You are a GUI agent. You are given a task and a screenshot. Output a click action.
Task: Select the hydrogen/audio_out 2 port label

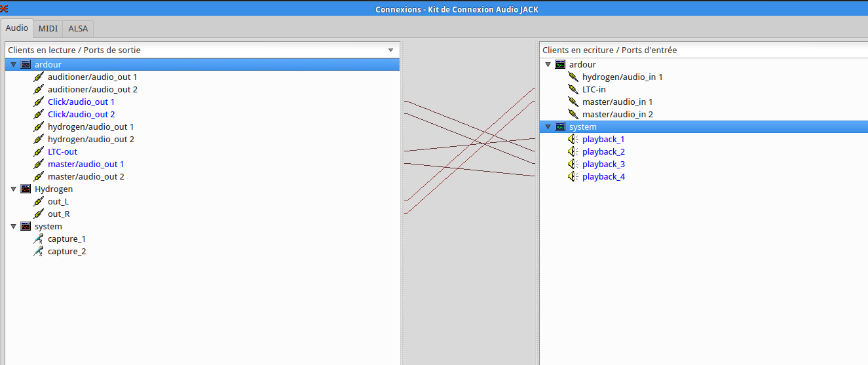(91, 140)
